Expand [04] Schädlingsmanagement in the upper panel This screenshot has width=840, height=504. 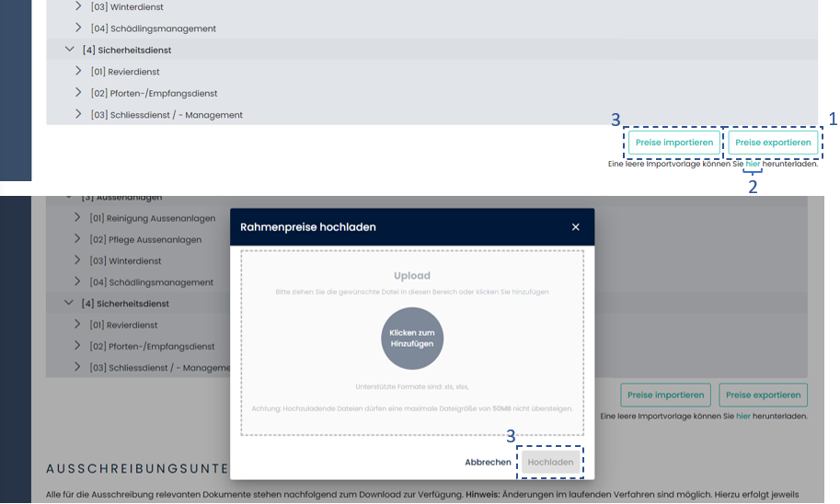(78, 28)
